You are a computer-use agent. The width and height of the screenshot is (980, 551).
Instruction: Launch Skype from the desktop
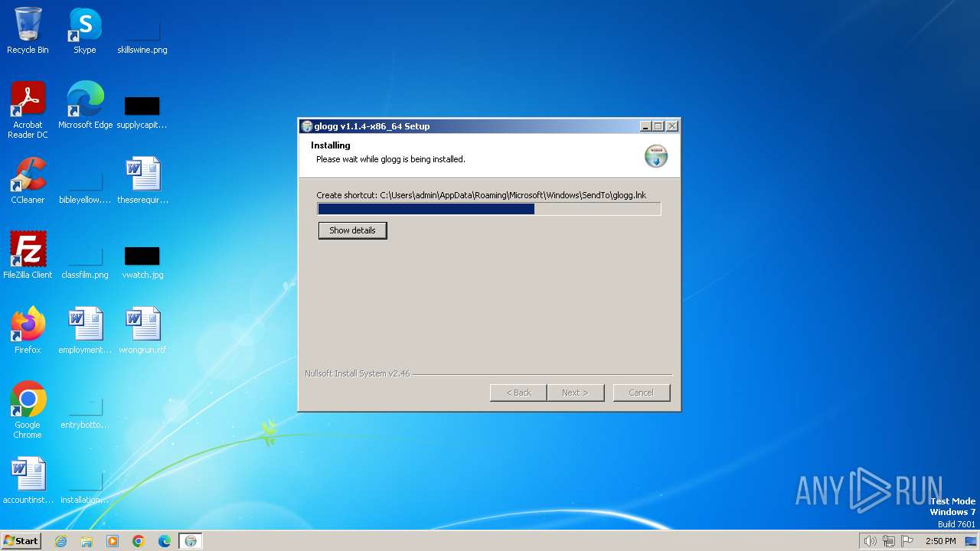85,31
